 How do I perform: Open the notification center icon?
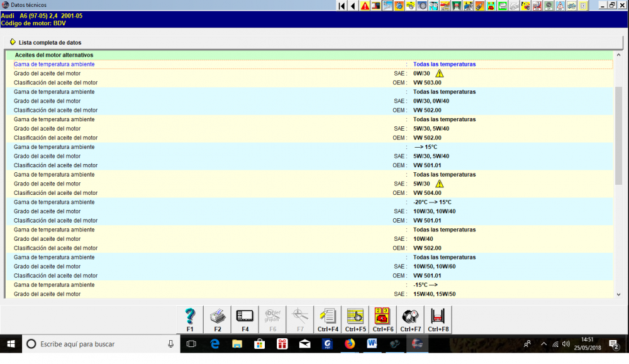[614, 344]
